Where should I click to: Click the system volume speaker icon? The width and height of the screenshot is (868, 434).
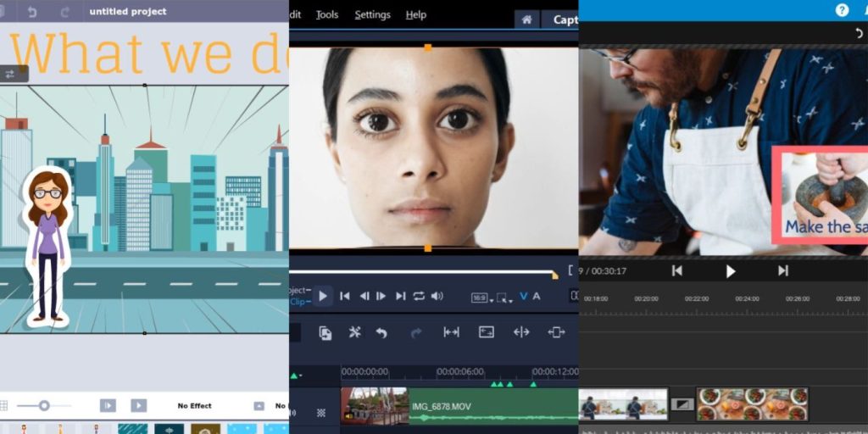[x=437, y=296]
